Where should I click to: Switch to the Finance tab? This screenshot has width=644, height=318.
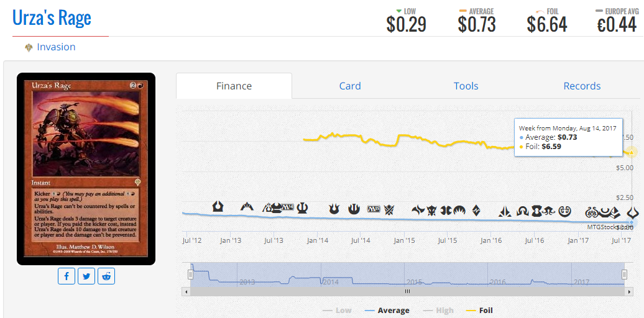[x=234, y=86]
